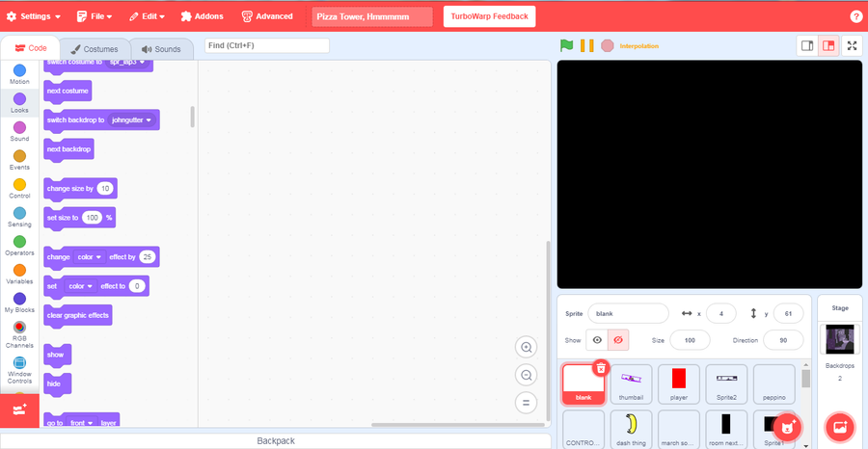Switch to the Sounds tab

[x=161, y=49]
